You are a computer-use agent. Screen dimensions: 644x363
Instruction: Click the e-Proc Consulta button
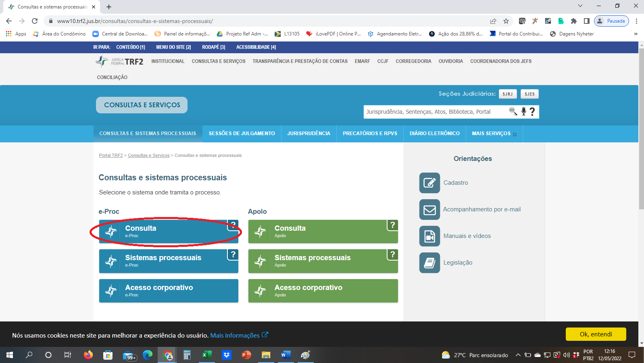pyautogui.click(x=169, y=232)
